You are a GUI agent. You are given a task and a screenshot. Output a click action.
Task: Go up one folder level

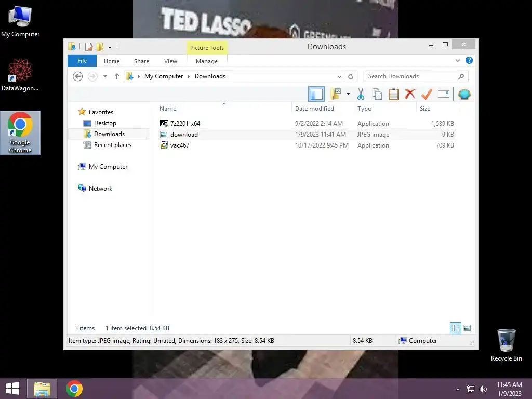tap(117, 76)
